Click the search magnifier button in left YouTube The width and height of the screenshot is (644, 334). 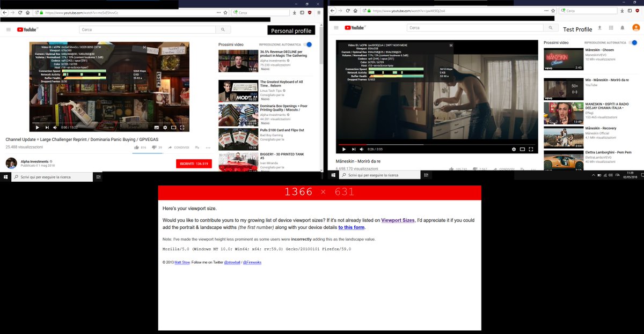[223, 29]
